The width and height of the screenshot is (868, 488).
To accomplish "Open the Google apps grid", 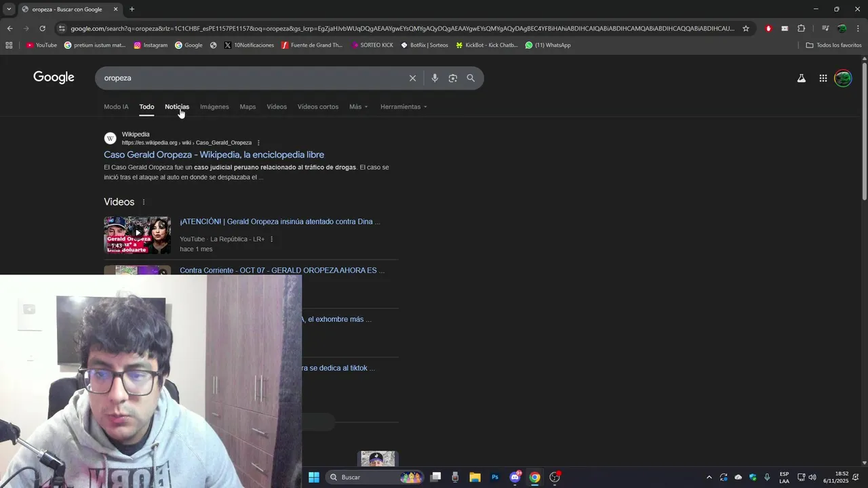I will (823, 78).
